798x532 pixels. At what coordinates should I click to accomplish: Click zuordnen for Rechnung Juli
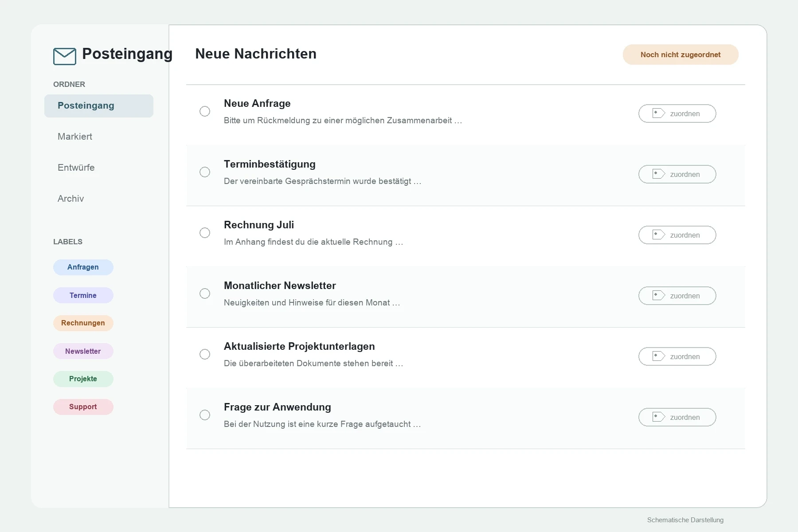pos(677,235)
